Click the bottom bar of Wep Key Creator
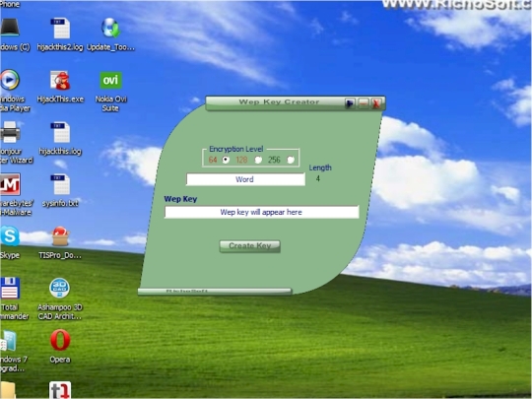The height and width of the screenshot is (399, 532). pyautogui.click(x=215, y=291)
